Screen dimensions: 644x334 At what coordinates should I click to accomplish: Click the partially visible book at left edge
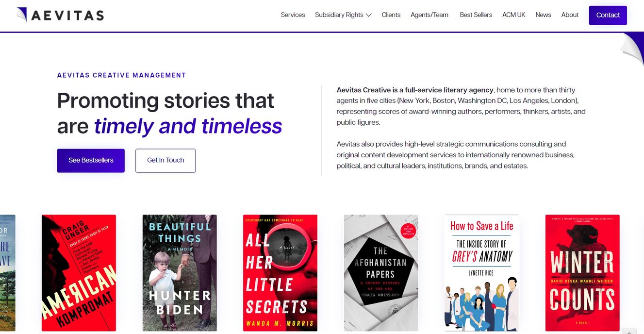coord(7,273)
